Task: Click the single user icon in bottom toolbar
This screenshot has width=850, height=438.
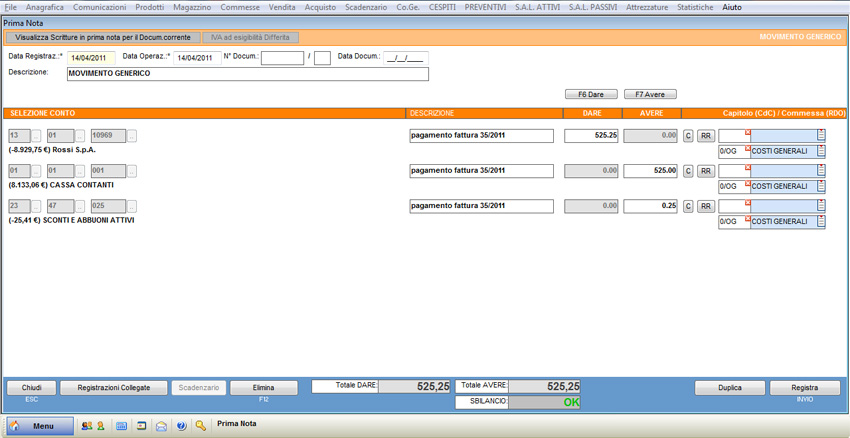Action: click(101, 426)
